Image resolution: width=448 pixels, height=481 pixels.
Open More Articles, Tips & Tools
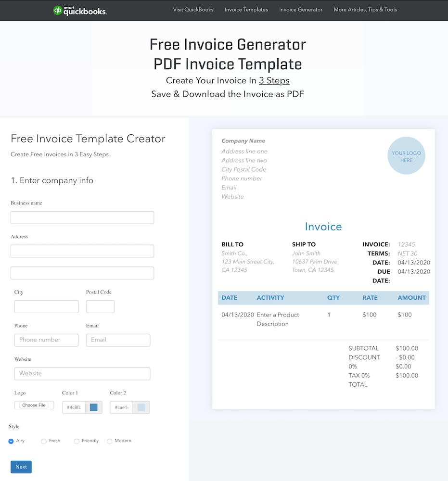pos(365,9)
